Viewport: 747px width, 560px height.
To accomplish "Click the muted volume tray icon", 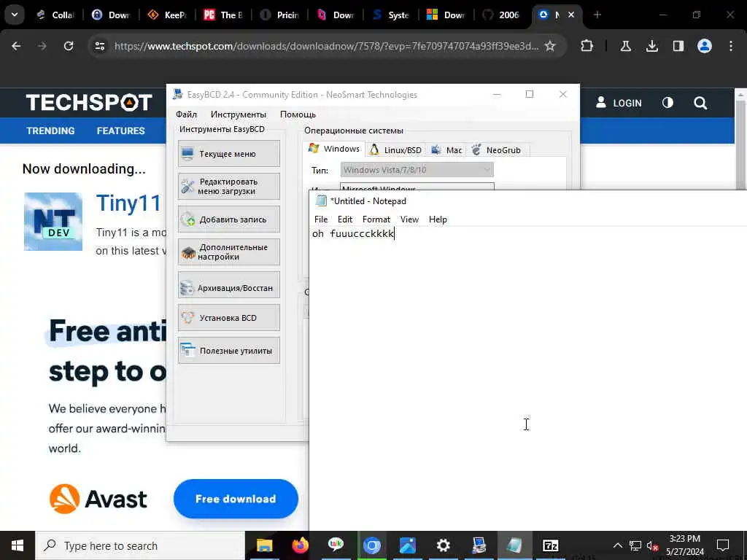I will click(x=652, y=545).
